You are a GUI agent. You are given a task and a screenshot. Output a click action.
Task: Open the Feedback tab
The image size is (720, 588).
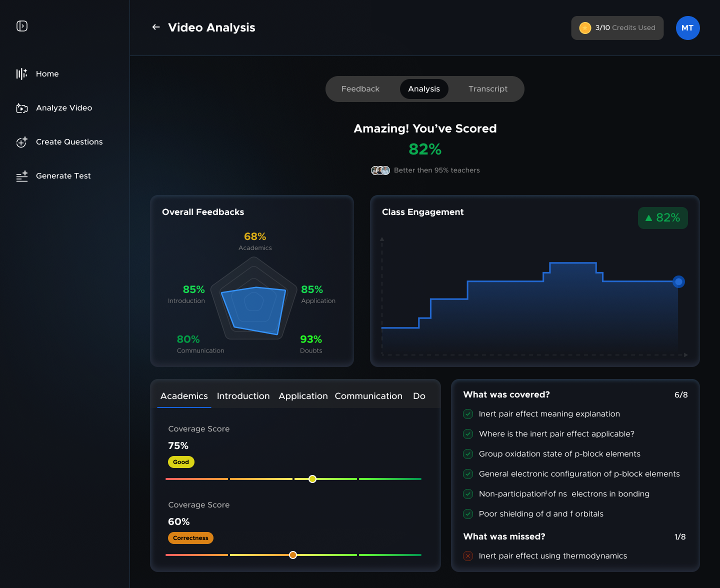pos(360,88)
